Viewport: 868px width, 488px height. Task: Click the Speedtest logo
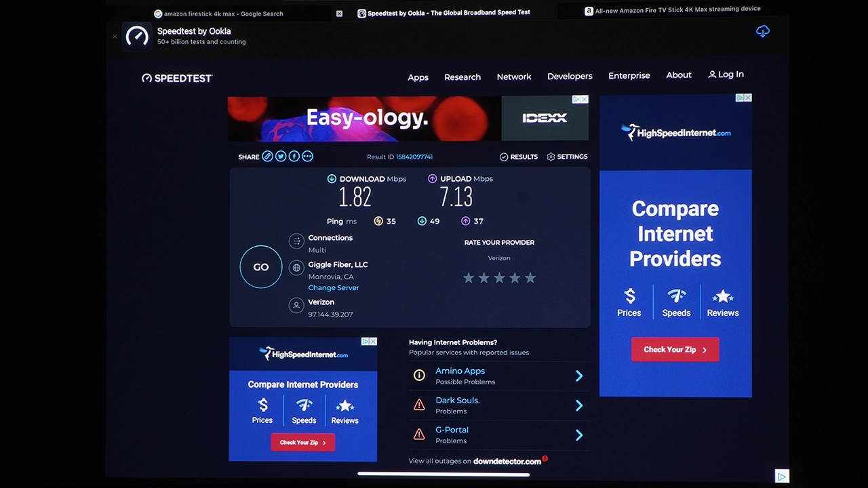coord(177,78)
